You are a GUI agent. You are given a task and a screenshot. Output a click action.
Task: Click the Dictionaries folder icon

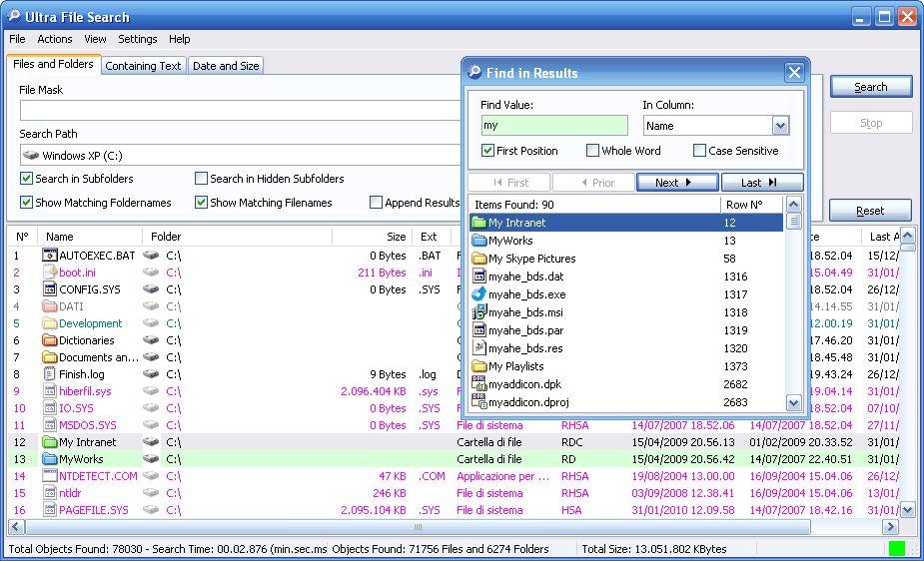coord(50,340)
